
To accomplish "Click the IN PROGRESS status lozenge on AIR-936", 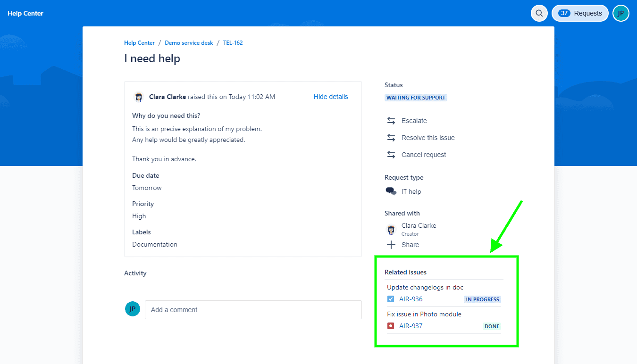I will [x=482, y=299].
